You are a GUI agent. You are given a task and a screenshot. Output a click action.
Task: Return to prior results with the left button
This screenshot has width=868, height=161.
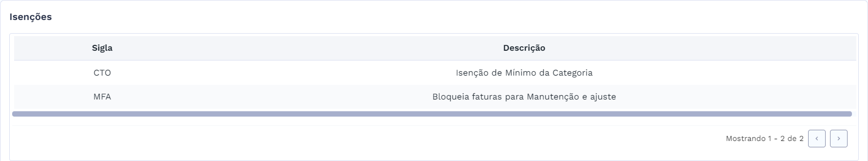coord(816,138)
